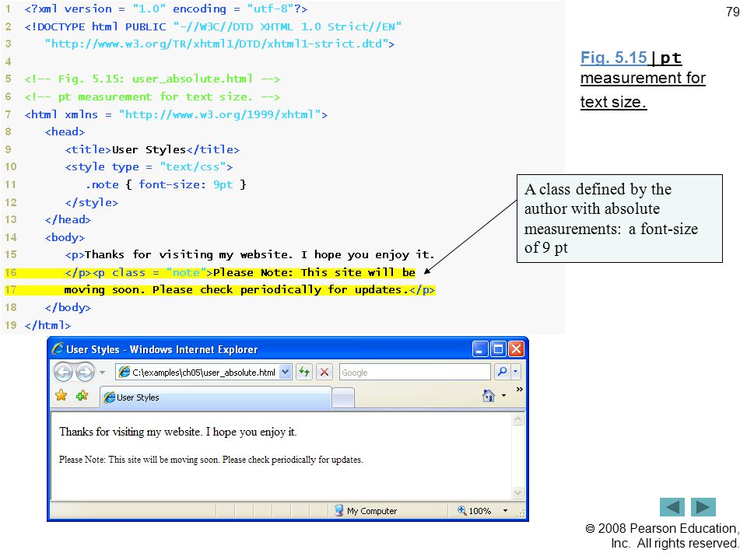Click the browser Back arrow button

coord(63,372)
